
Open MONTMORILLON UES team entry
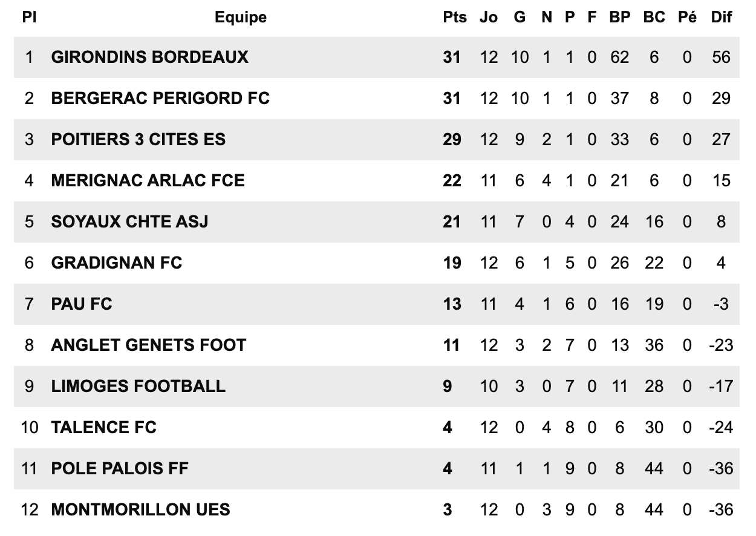pos(141,509)
